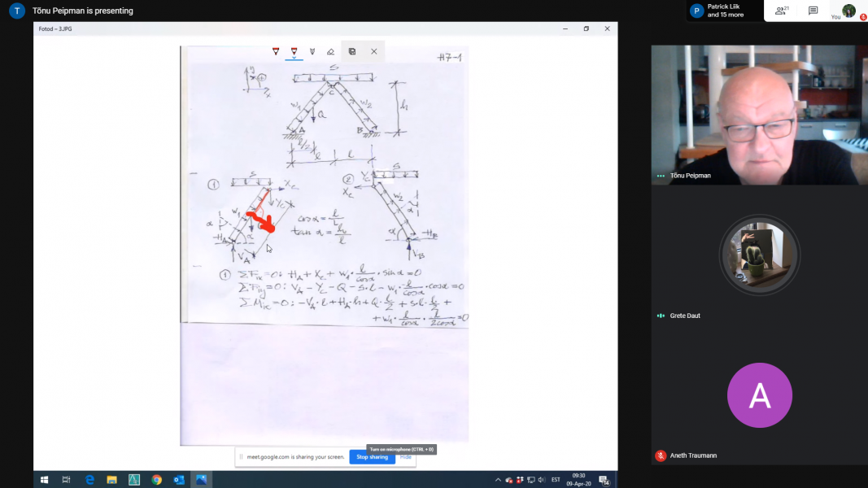
Task: Open the participants list showing 21 people
Action: [x=782, y=11]
